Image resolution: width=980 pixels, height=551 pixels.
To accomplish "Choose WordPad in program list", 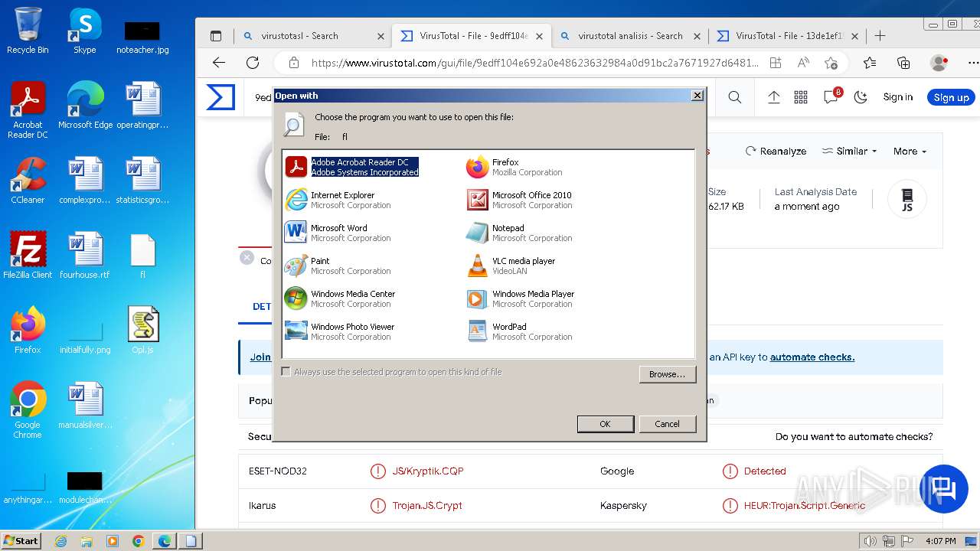I will 519,331.
